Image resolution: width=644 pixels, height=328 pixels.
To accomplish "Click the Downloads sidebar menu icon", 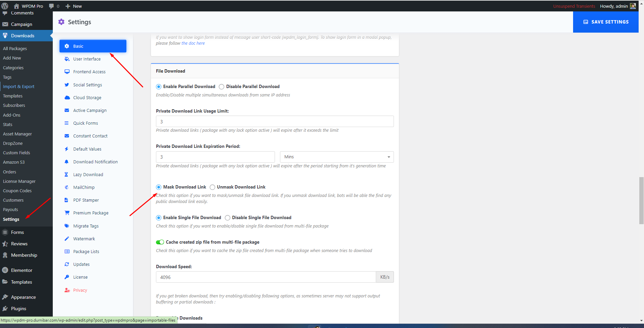I will coord(5,36).
